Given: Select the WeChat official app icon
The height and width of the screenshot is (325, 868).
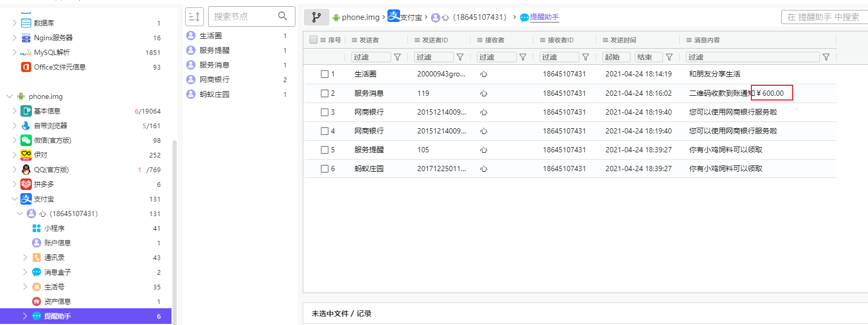Looking at the screenshot, I should point(26,140).
